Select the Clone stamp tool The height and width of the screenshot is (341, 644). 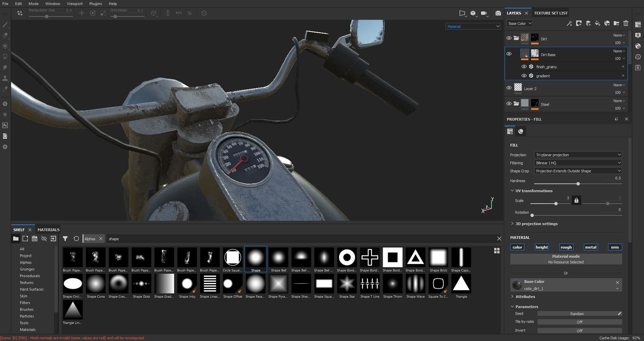click(x=5, y=78)
